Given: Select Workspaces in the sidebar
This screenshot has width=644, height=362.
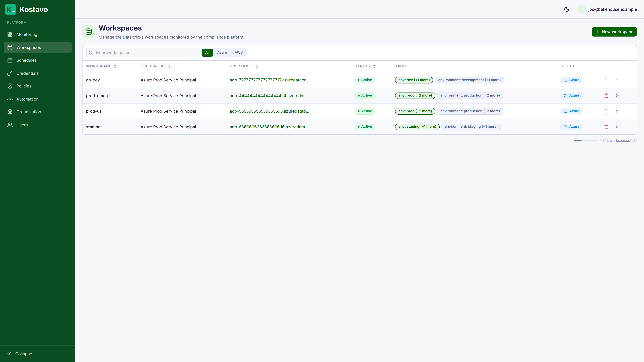Looking at the screenshot, I should point(38,47).
